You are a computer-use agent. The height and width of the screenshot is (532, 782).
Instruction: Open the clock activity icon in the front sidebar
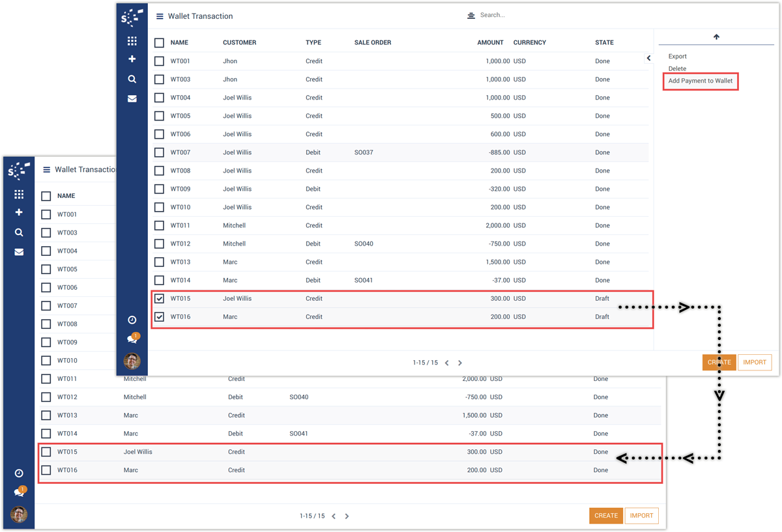click(x=132, y=320)
